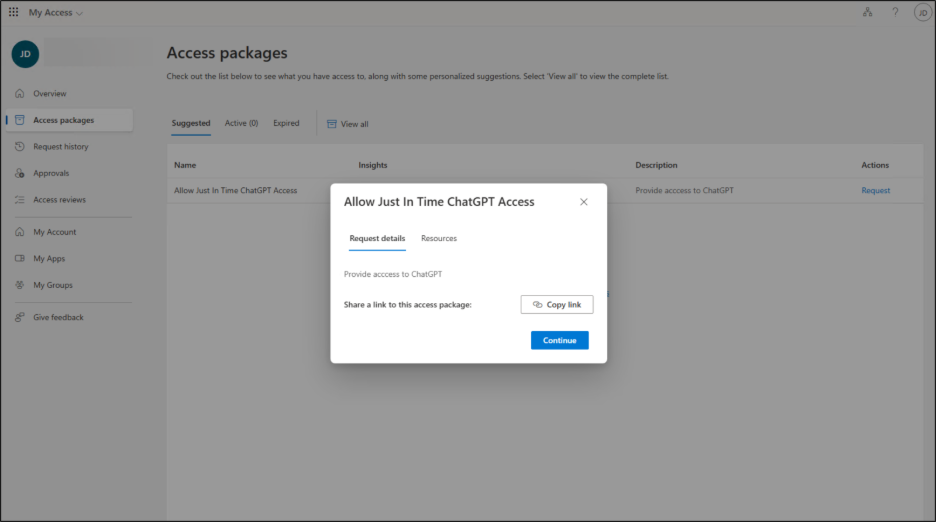Open My Groups in the sidebar
The height and width of the screenshot is (522, 936).
[x=53, y=285]
